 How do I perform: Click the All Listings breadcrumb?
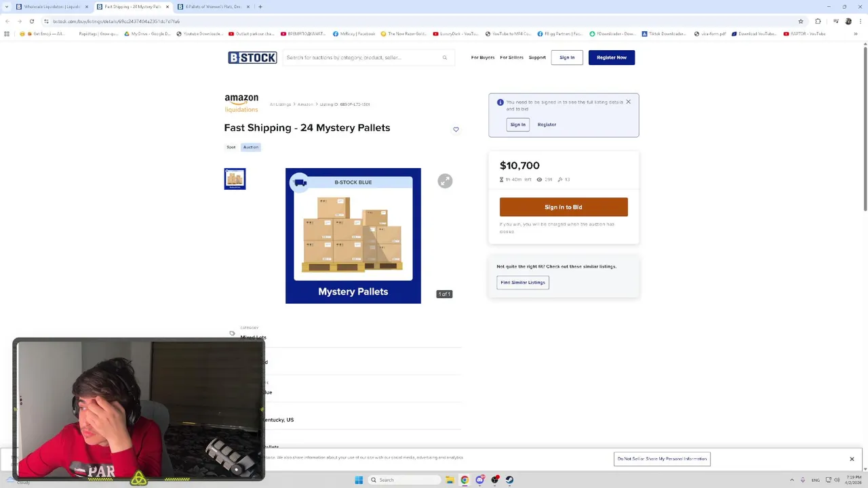tap(280, 104)
